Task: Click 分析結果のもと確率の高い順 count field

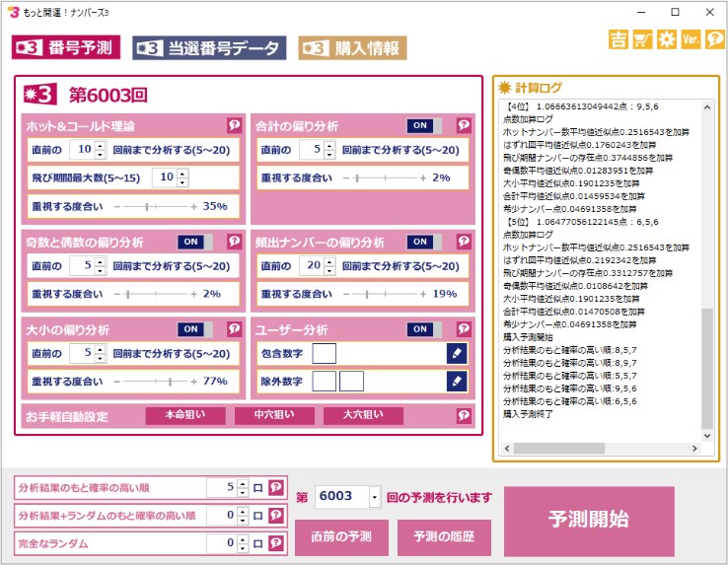Action: [x=222, y=487]
